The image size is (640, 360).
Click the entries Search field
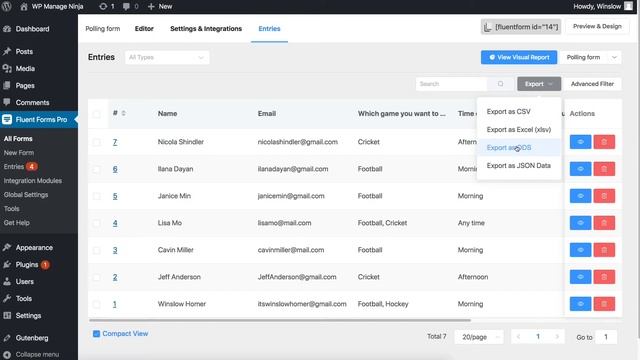point(451,84)
